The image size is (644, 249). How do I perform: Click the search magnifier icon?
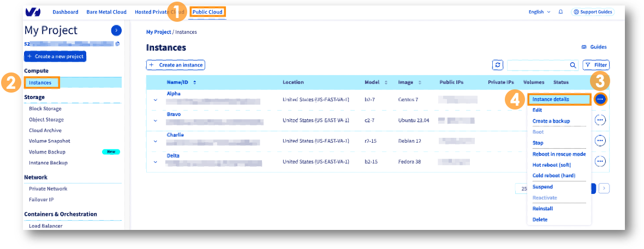[x=573, y=65]
